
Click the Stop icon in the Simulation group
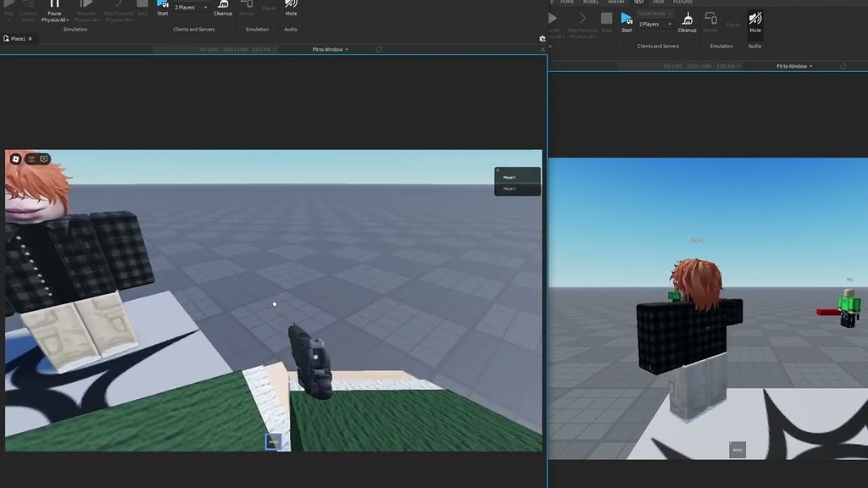[142, 8]
